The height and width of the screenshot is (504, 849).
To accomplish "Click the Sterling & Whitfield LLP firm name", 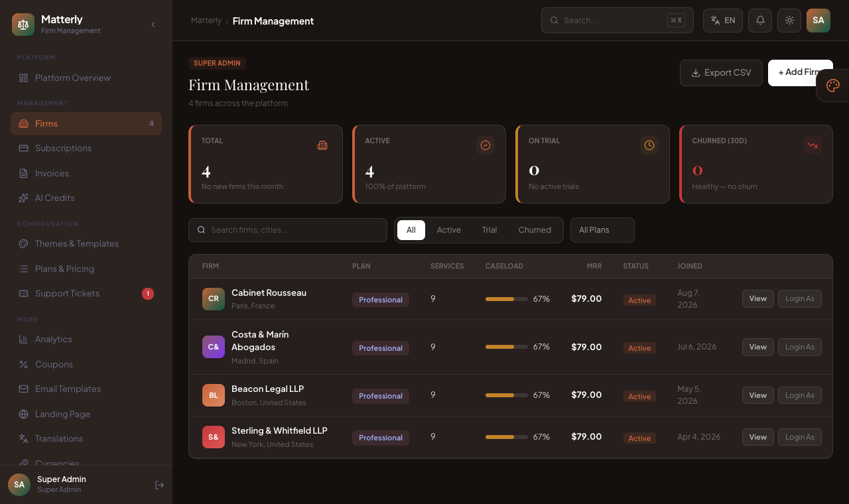I will [x=279, y=431].
